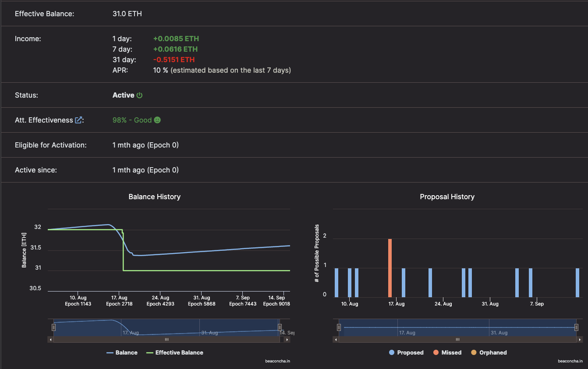588x369 pixels.
Task: Click the smiley emoji beside 98% Good
Action: (157, 119)
